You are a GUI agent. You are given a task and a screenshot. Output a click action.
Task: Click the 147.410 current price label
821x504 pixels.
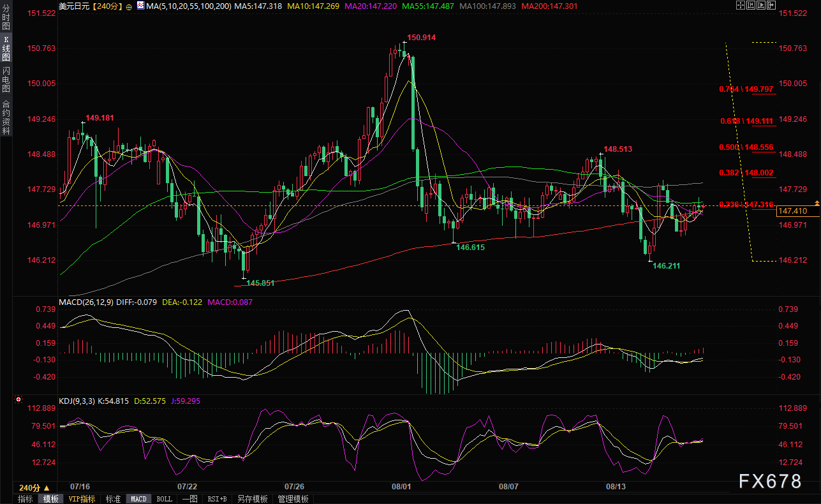pos(794,211)
